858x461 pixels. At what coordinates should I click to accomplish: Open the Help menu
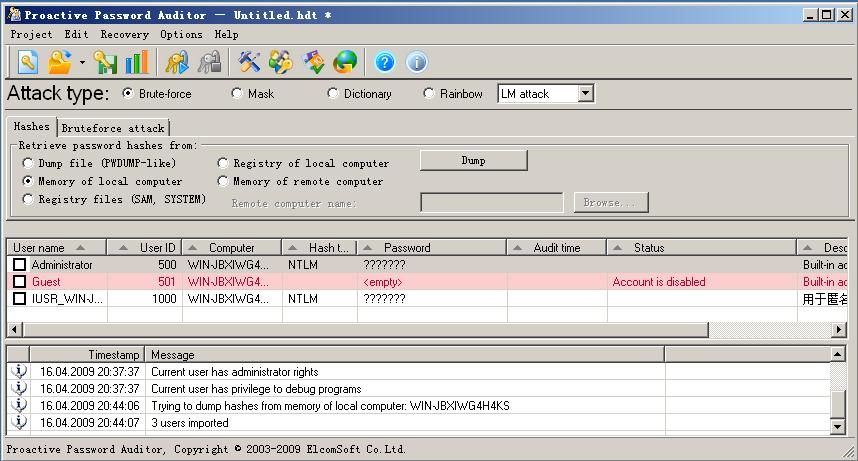[226, 34]
